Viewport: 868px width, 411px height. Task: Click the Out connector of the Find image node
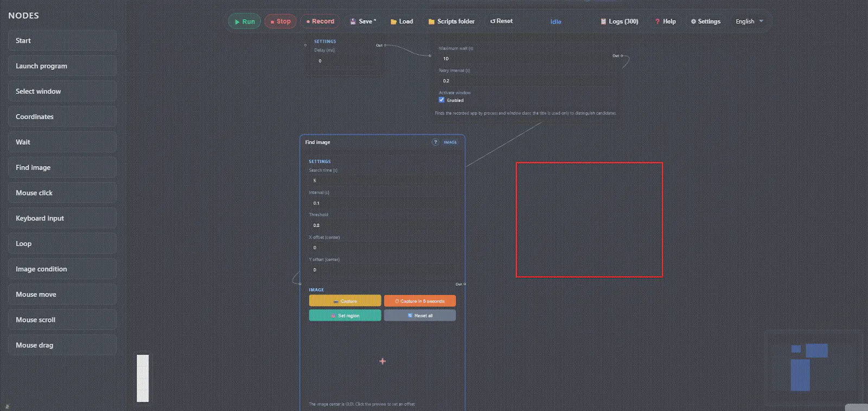tap(464, 284)
